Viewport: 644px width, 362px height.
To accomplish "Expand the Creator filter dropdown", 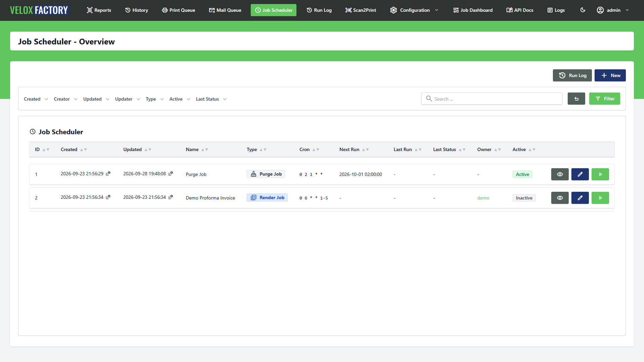I will (66, 99).
